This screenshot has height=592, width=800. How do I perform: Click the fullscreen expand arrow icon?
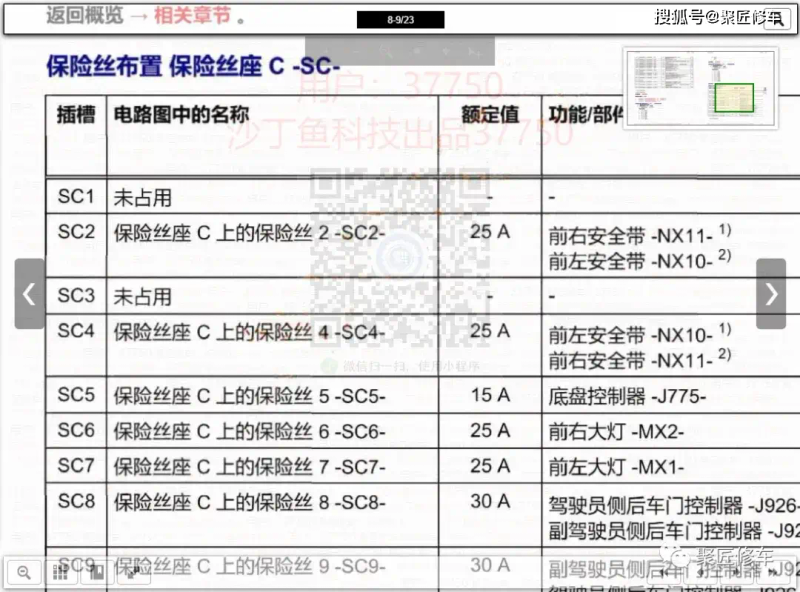[133, 572]
